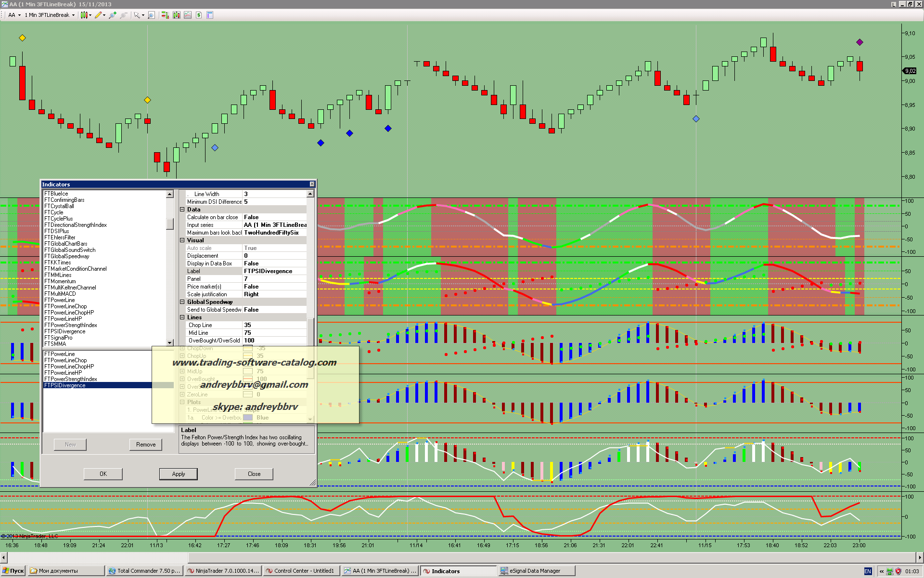Collapse the Visual property group
Screen dimensions: 924x578
[x=182, y=240]
